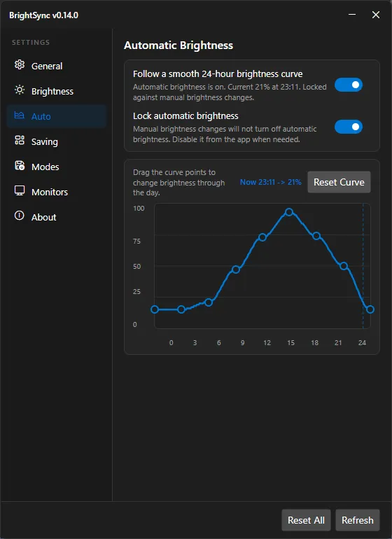Screen dimensions: 392x539
Task: Click the 'Automatic Brightness' heading
Action: click(178, 45)
